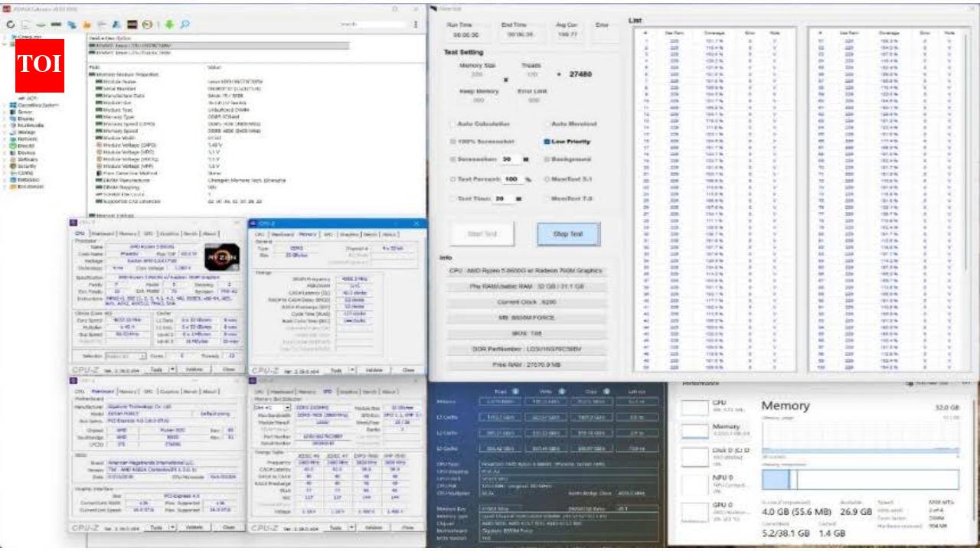This screenshot has width=980, height=551.
Task: Select Server in the AIDA64 tree
Action: tap(25, 112)
